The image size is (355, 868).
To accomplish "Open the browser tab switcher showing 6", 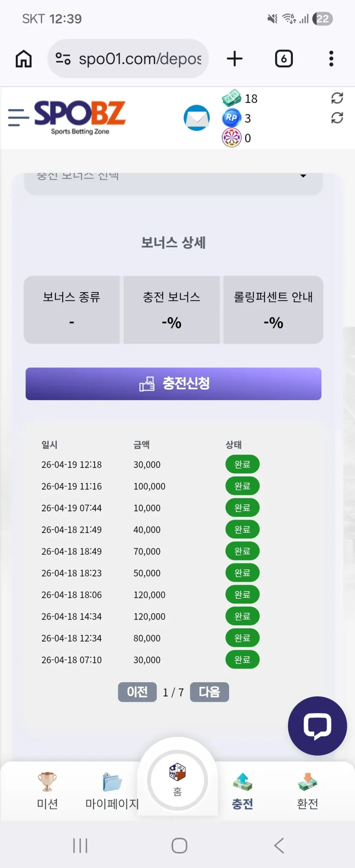I will (284, 59).
